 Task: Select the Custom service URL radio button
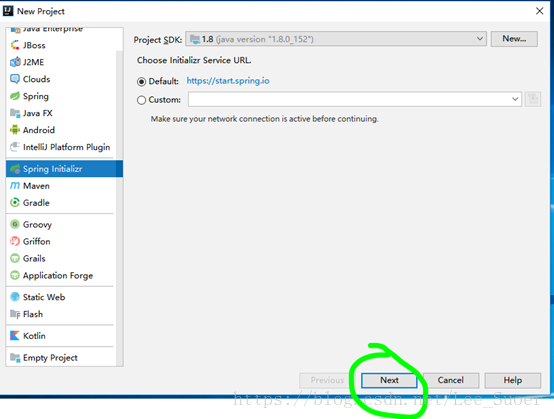141,100
